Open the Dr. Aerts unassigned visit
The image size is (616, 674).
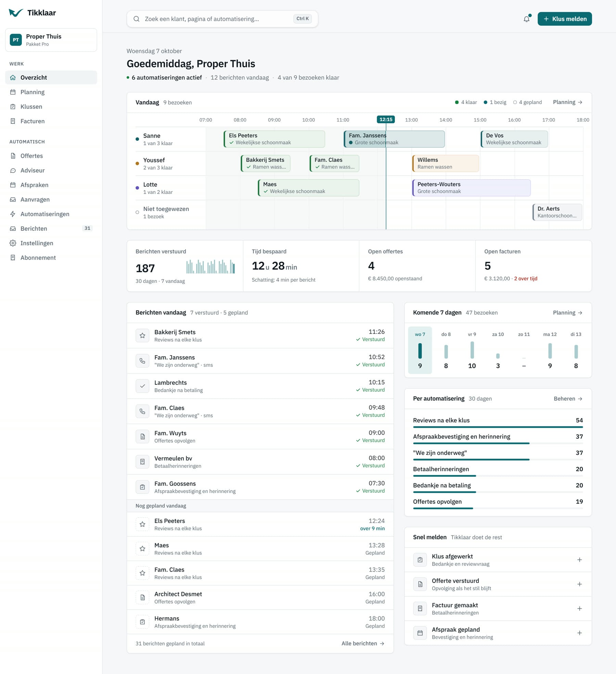[557, 212]
